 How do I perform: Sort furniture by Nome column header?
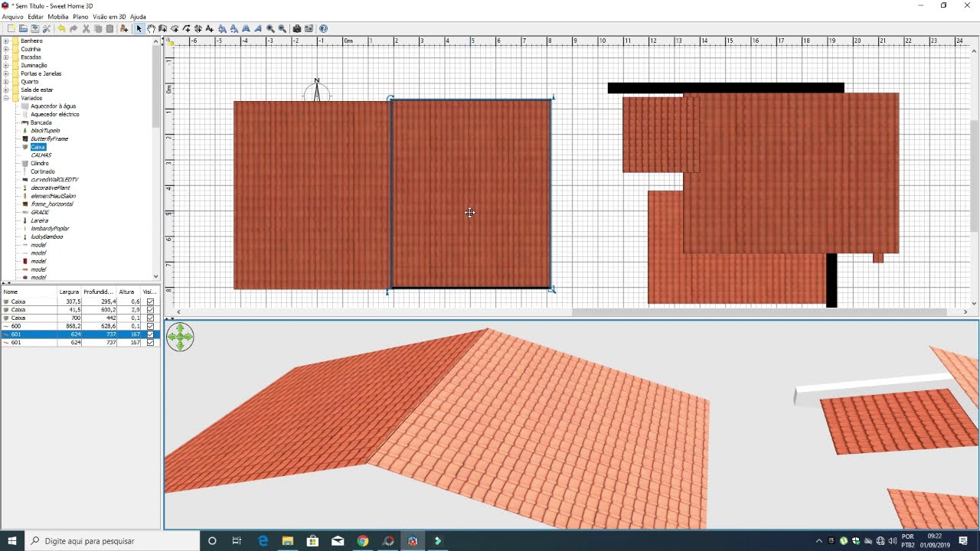pos(30,292)
